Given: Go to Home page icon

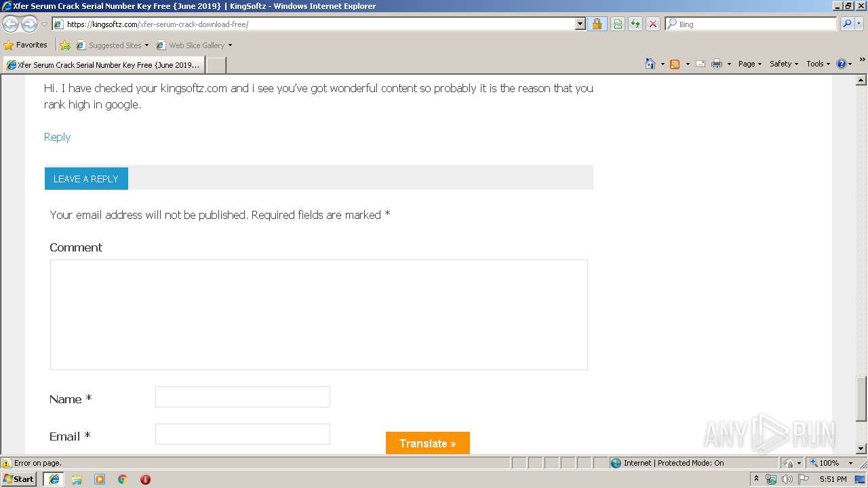Looking at the screenshot, I should 650,64.
